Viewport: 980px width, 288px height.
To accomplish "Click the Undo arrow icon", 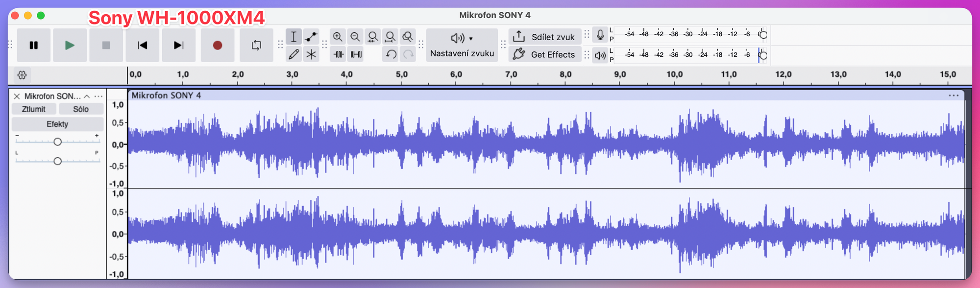I will point(391,54).
